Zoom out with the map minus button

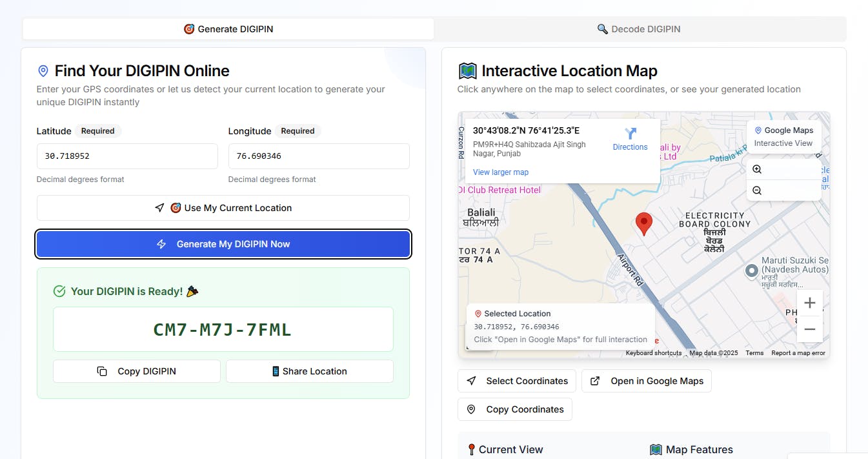[x=810, y=329]
